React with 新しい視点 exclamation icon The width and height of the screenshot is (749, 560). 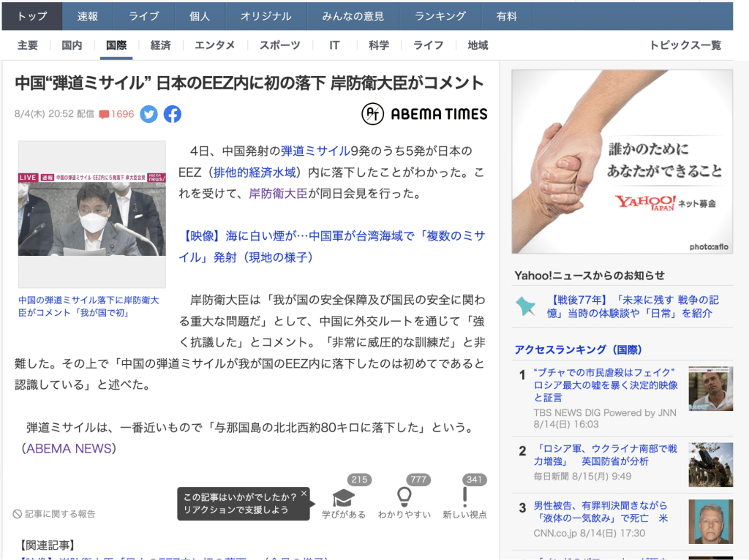(464, 497)
